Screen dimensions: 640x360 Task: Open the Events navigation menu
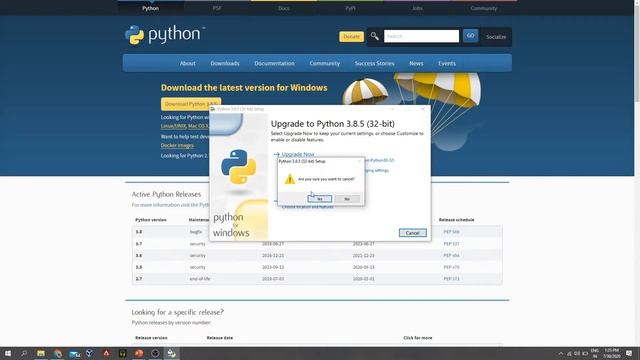tap(447, 63)
